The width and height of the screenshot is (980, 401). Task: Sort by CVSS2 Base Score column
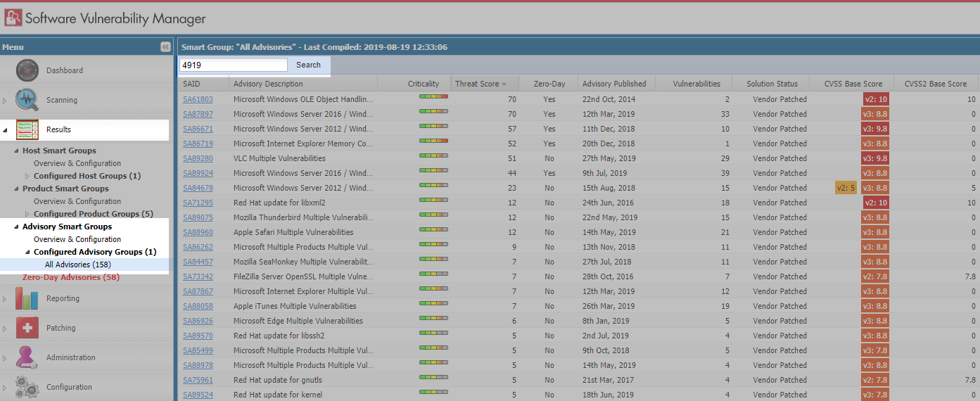(x=936, y=84)
